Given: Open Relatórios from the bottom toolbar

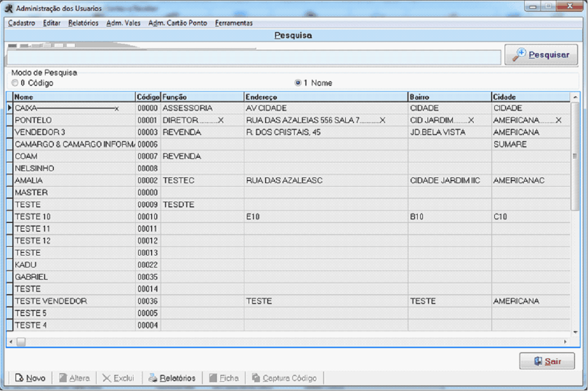Looking at the screenshot, I should coord(172,378).
